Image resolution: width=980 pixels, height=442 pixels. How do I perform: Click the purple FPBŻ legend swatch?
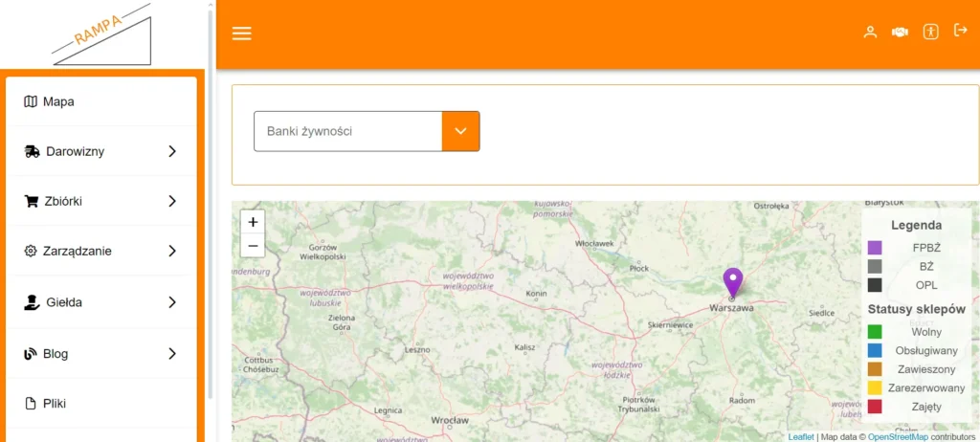pyautogui.click(x=875, y=248)
